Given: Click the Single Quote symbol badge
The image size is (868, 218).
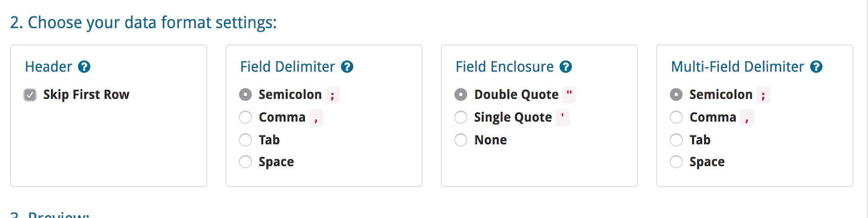Looking at the screenshot, I should point(563,117).
